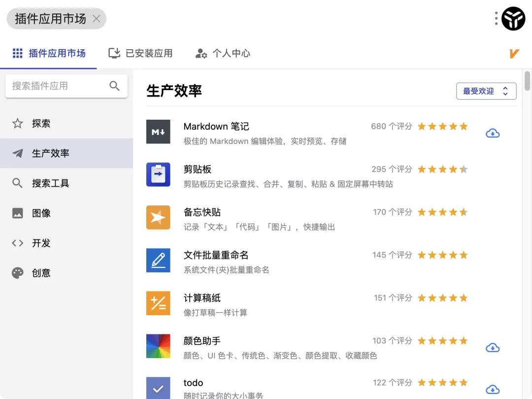Viewport: 532px width, 399px height.
Task: Remove the 插件应用市场 tag with X
Action: pos(97,19)
